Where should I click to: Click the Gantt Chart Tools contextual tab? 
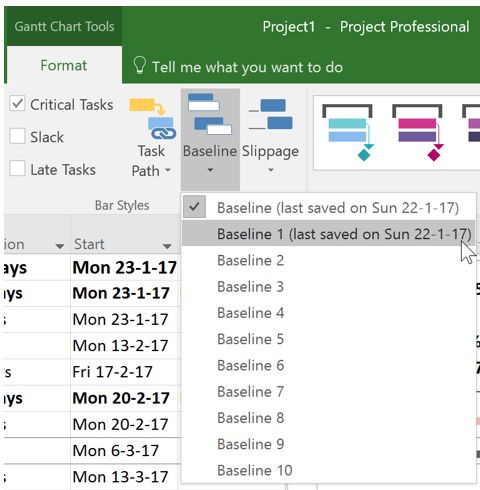click(x=64, y=26)
